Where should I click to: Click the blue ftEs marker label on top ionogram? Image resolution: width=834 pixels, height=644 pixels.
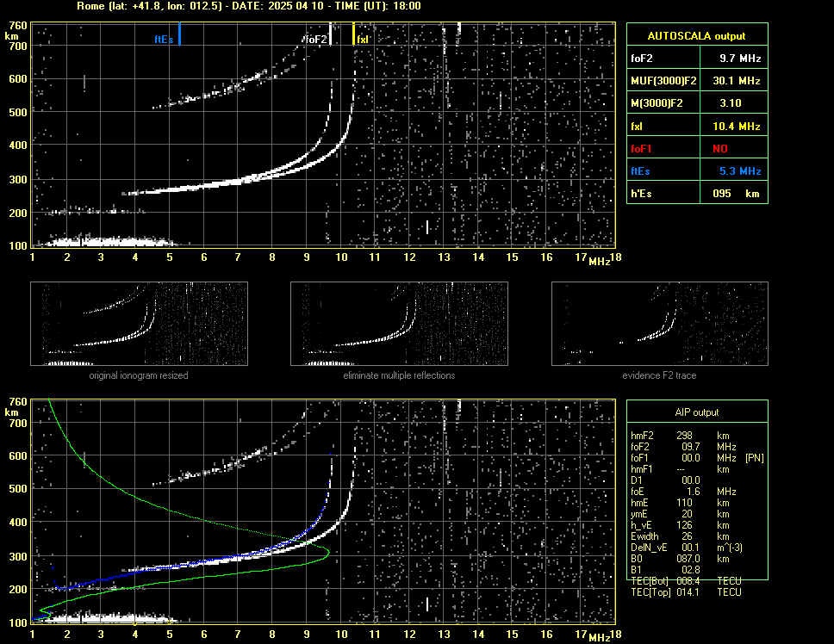click(x=164, y=40)
